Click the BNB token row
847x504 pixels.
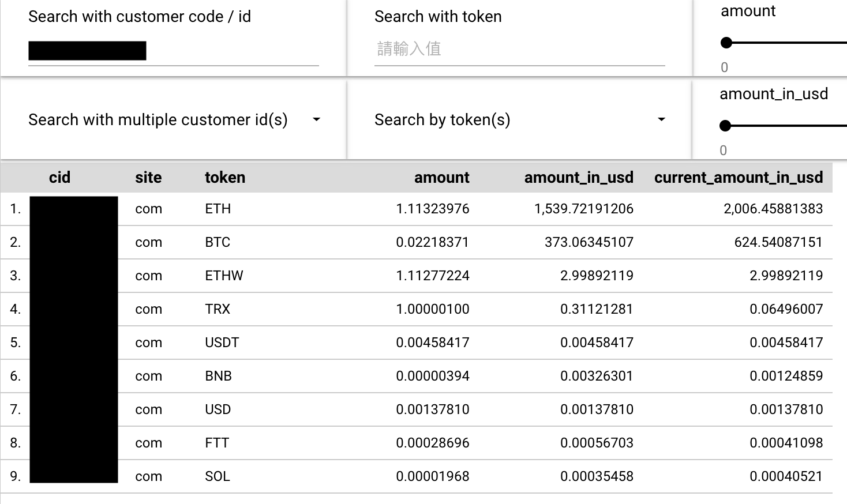[218, 376]
